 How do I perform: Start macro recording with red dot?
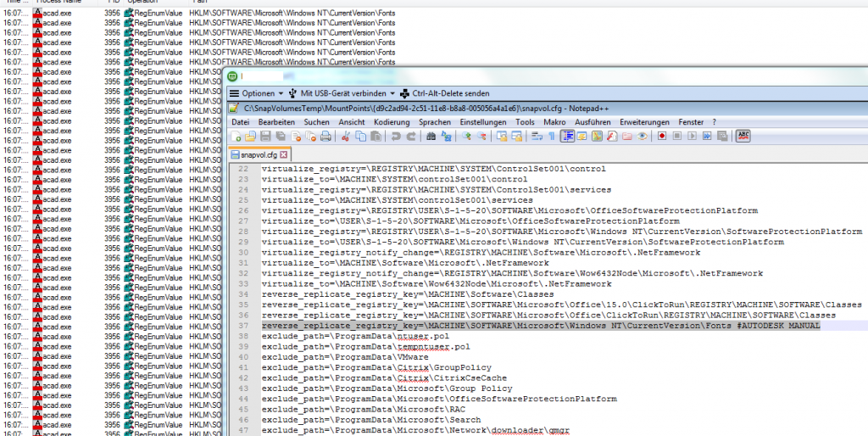[661, 137]
